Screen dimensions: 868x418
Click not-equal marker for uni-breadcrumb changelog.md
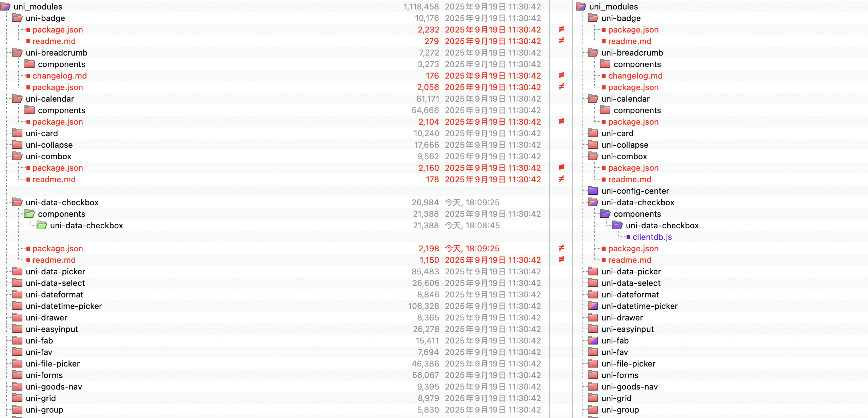pyautogui.click(x=561, y=76)
